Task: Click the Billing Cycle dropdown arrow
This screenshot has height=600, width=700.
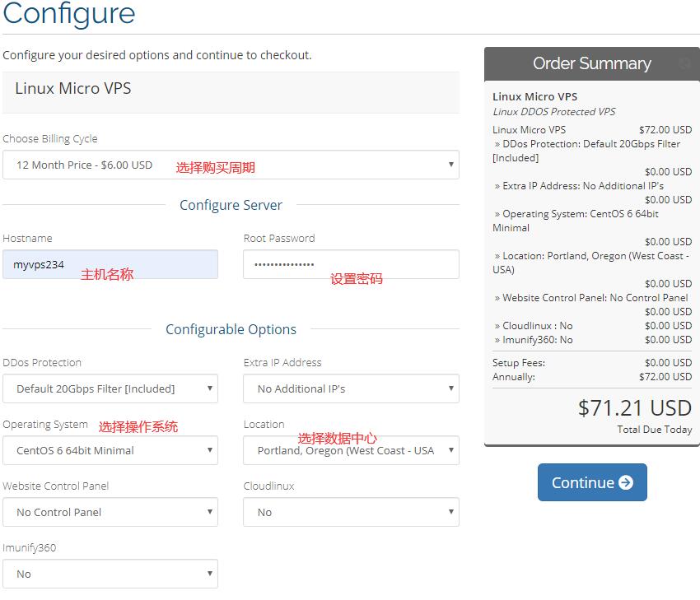Action: 451,165
